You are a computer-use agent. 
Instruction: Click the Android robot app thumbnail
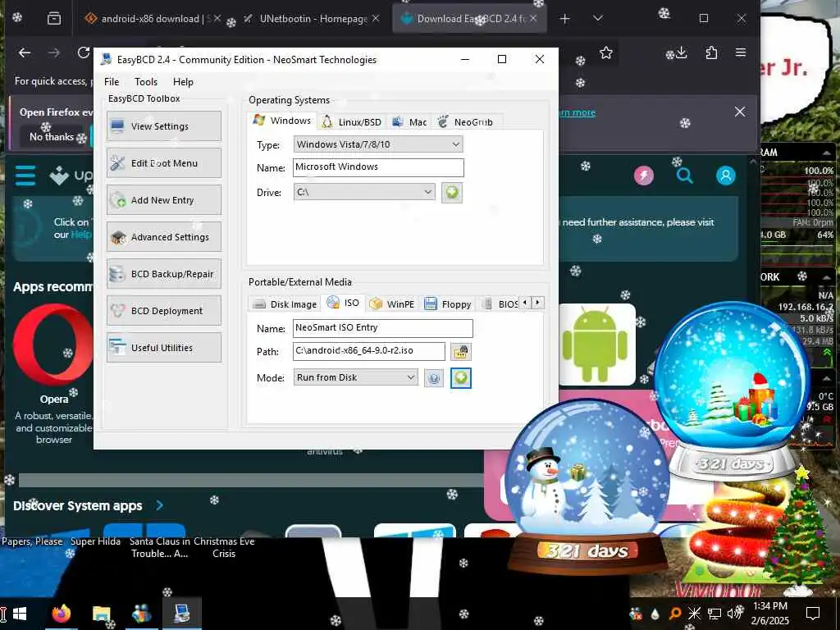click(x=596, y=344)
